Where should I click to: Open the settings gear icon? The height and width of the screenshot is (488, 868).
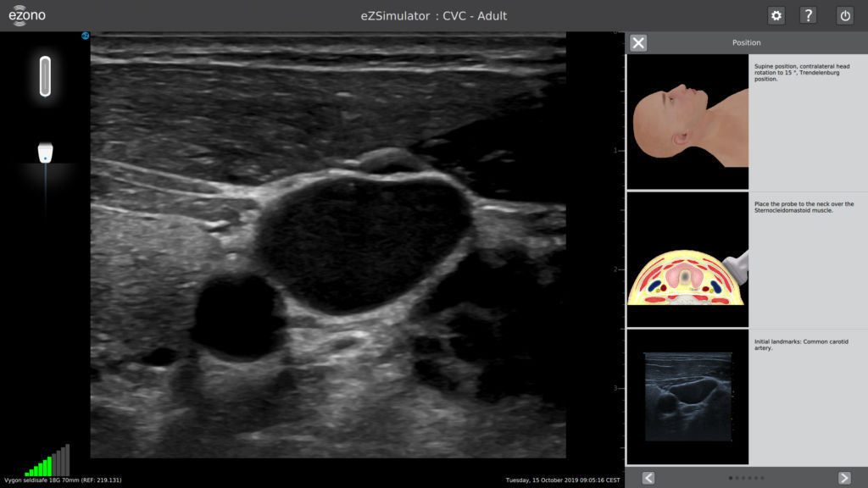point(776,15)
